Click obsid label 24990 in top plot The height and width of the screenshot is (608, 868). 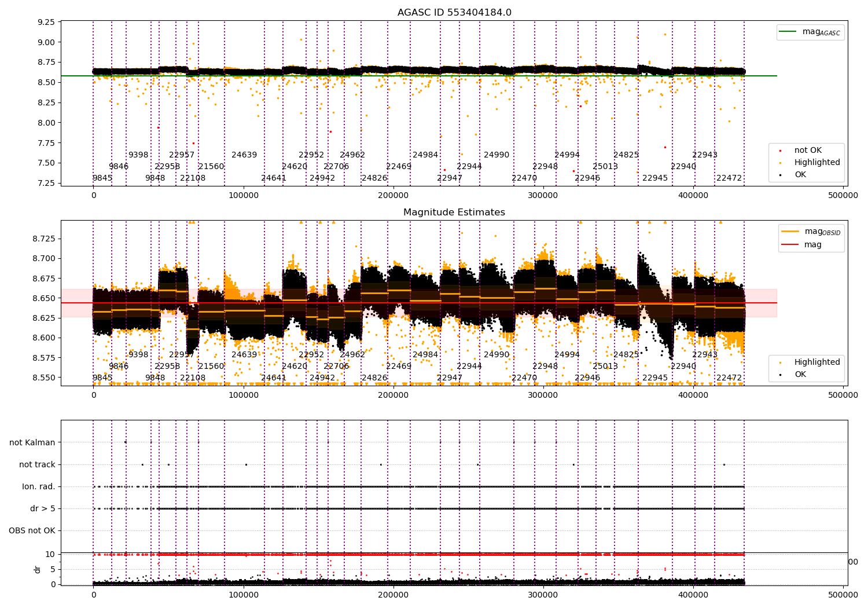pos(496,155)
